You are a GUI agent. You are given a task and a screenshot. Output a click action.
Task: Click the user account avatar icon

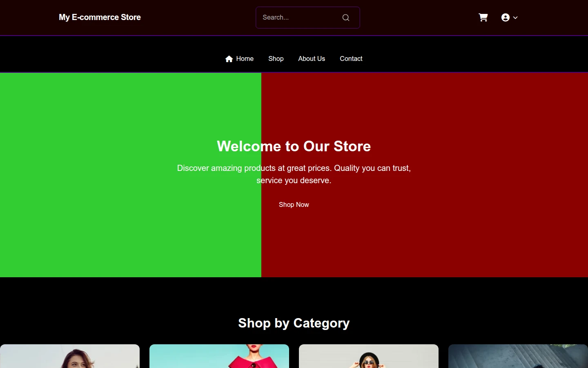506,18
